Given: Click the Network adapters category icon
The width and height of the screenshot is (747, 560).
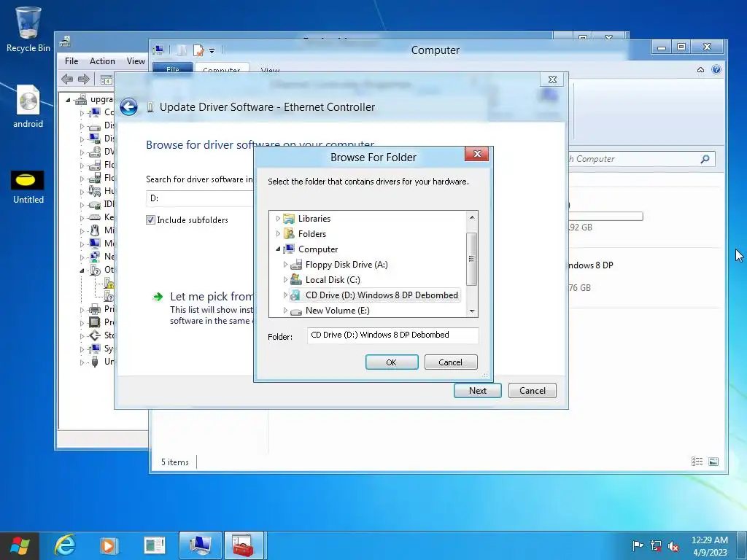Looking at the screenshot, I should 95,257.
